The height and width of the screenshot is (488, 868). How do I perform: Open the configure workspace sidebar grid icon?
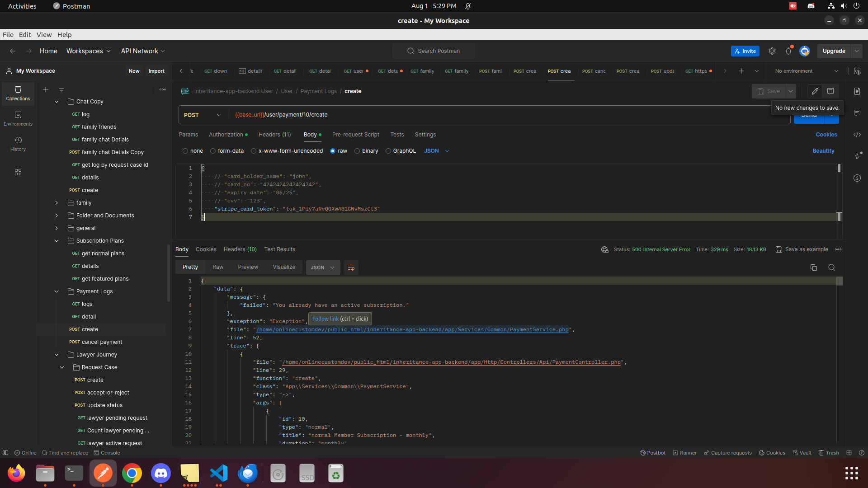coord(18,172)
